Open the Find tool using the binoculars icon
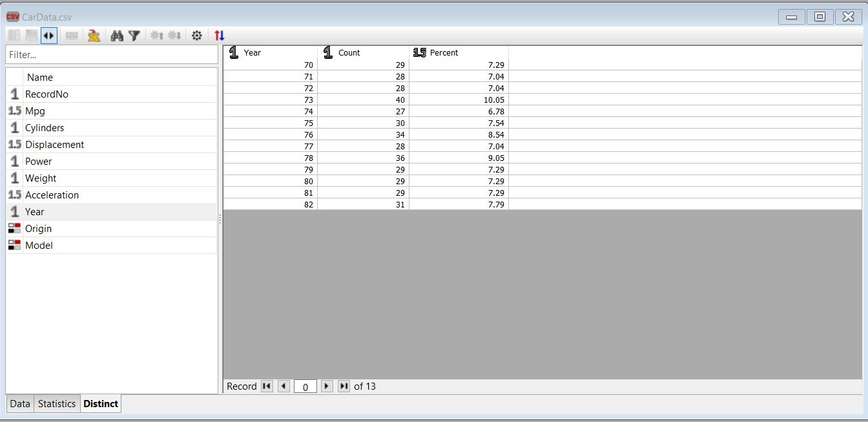This screenshot has width=868, height=422. (117, 36)
